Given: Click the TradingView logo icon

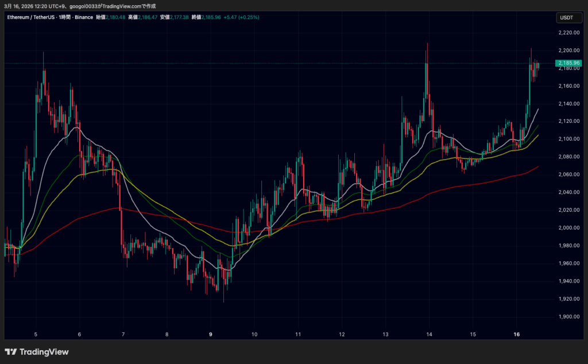Looking at the screenshot, I should 11,351.
